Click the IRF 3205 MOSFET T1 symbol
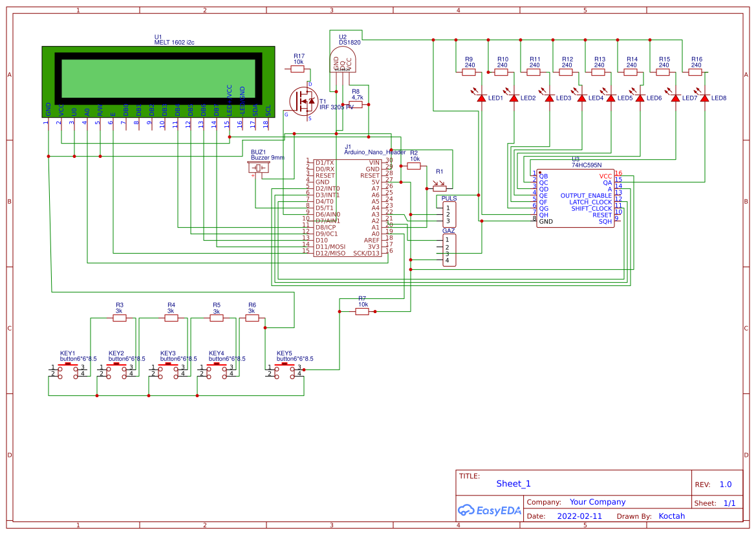 [x=303, y=101]
